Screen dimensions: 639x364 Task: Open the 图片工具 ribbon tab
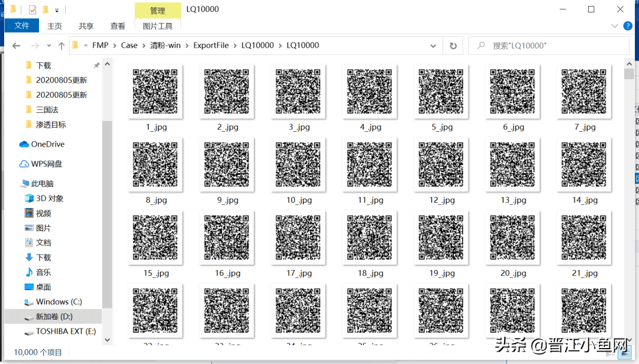click(158, 26)
